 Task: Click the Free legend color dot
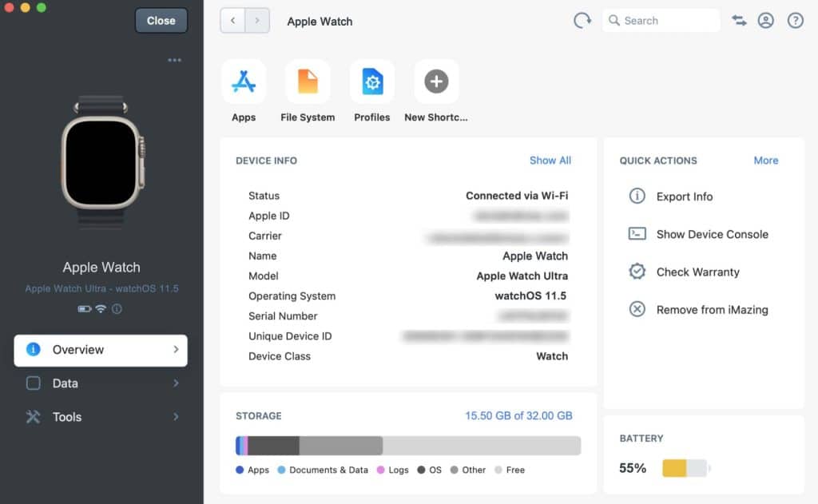tap(498, 470)
